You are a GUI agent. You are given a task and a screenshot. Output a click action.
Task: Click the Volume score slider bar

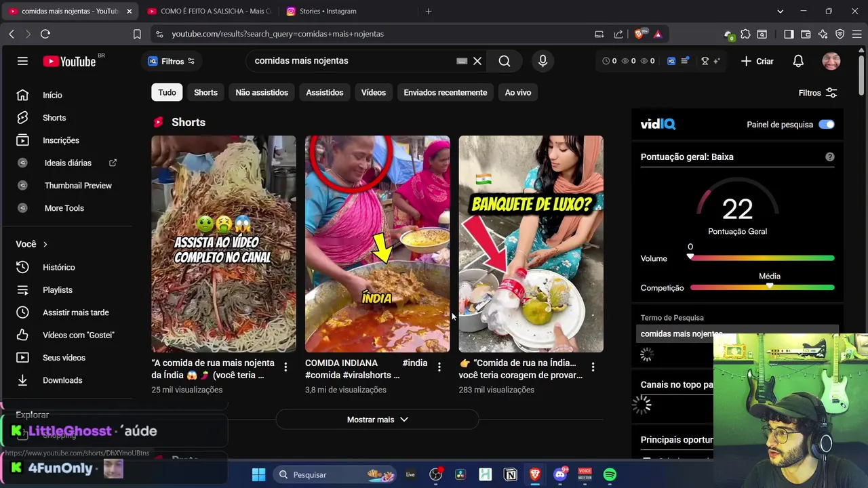tap(762, 258)
